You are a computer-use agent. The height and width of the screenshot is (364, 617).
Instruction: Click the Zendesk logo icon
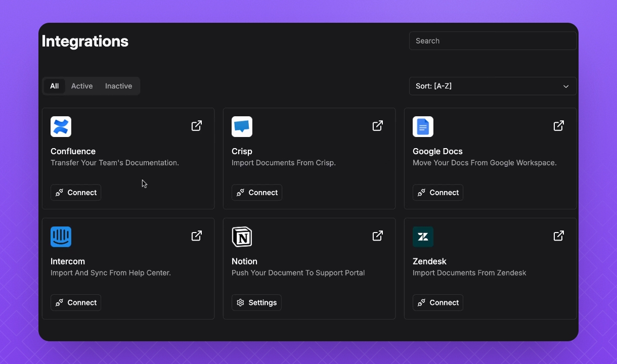[423, 237]
